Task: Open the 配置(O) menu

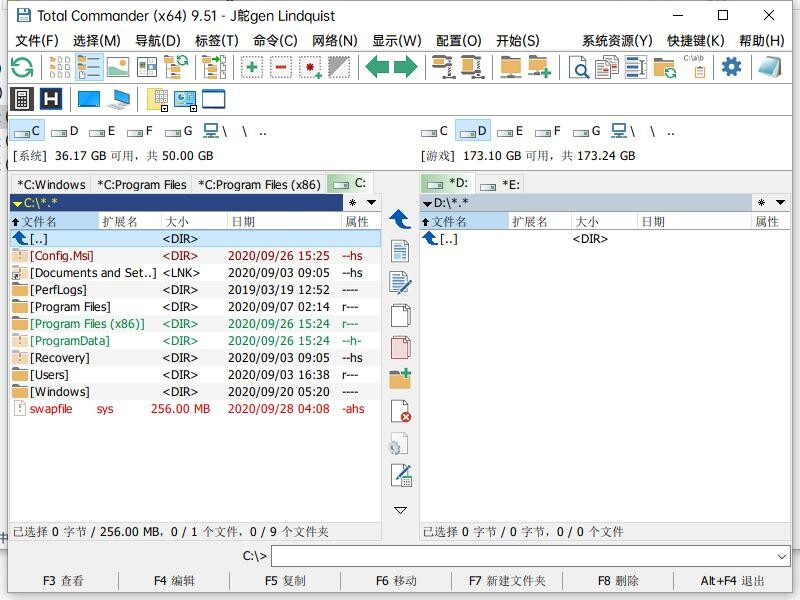Action: (459, 40)
